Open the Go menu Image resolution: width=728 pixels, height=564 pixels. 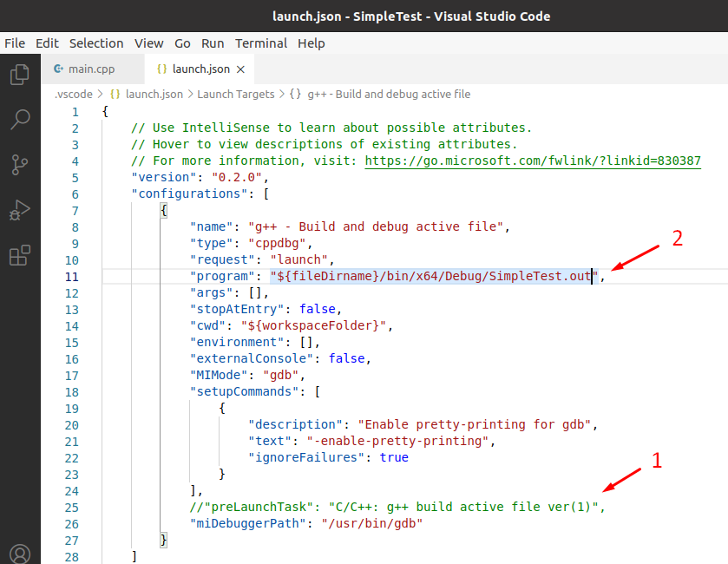(x=182, y=43)
